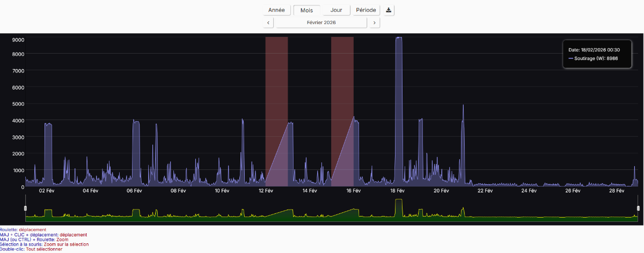Click the tall peak in the overview minimap
Screen dimensions: 644x253
[x=398, y=204]
